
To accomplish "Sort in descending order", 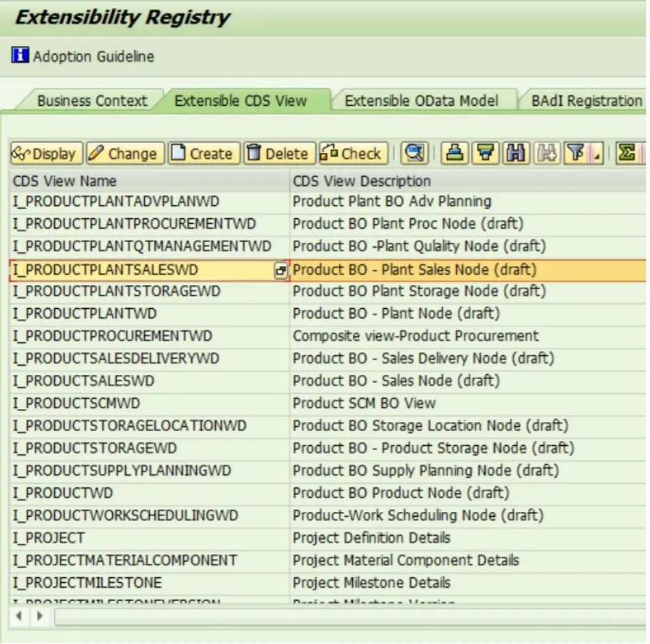I will click(x=486, y=154).
